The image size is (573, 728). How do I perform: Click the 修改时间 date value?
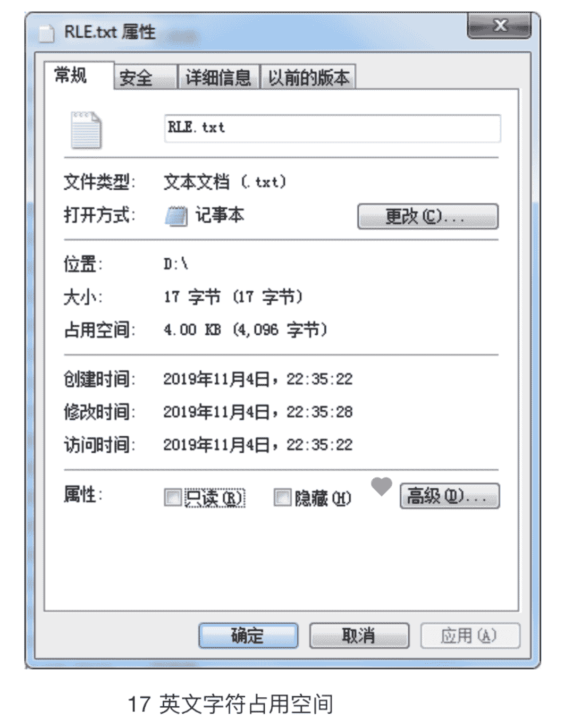[258, 412]
